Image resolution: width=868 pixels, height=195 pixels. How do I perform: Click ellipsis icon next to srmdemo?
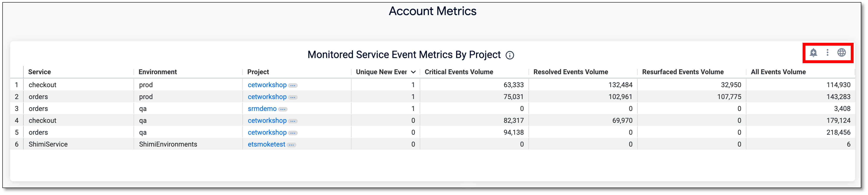point(283,109)
